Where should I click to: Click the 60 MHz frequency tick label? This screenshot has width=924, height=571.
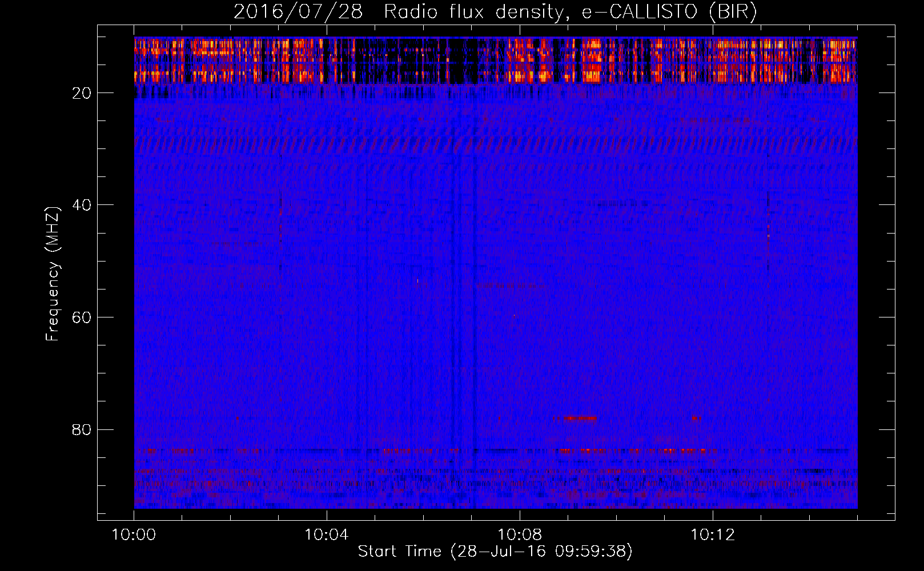82,317
